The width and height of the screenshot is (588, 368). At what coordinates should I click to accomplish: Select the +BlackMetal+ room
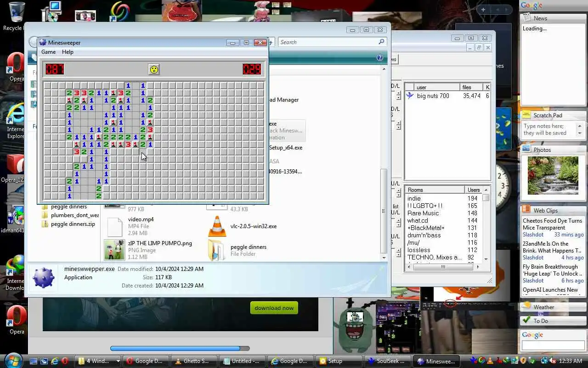tap(426, 228)
